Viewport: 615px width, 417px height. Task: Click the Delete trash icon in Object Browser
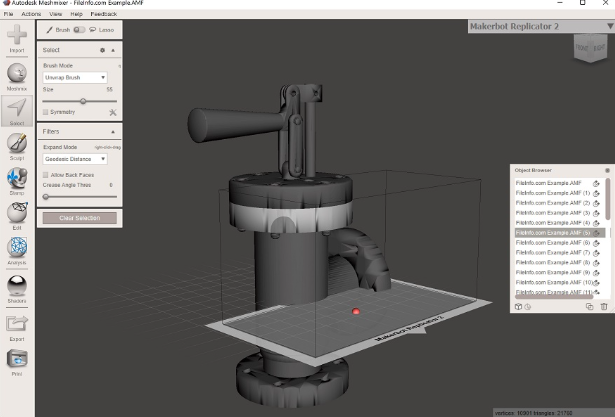pyautogui.click(x=604, y=307)
